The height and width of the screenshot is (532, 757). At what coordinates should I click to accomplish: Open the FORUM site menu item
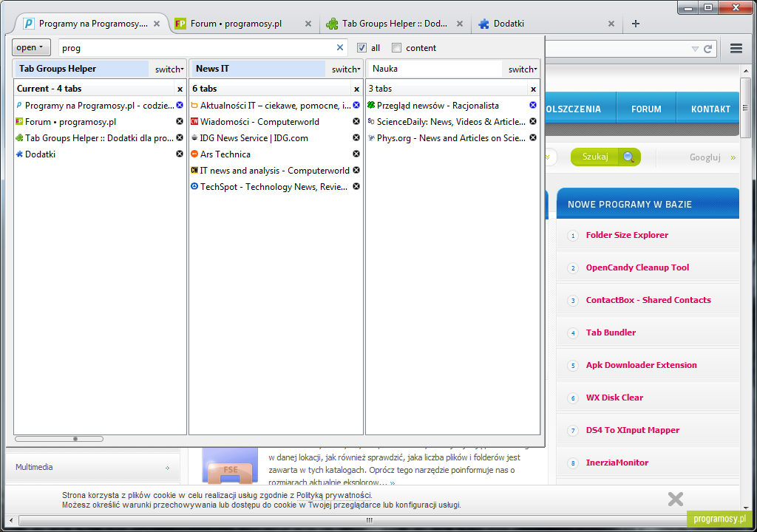pyautogui.click(x=646, y=109)
